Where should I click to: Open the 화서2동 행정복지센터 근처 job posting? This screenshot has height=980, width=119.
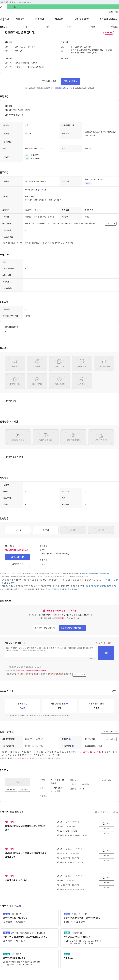coord(25,855)
